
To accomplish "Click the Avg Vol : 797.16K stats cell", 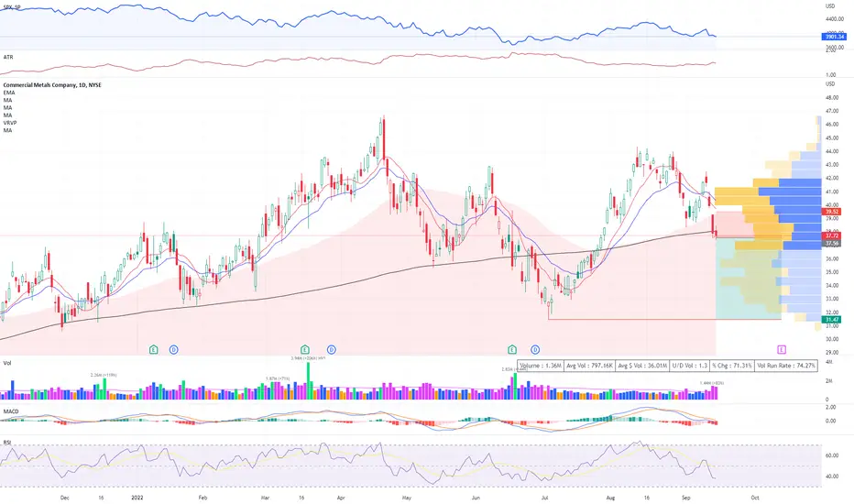I will (590, 366).
